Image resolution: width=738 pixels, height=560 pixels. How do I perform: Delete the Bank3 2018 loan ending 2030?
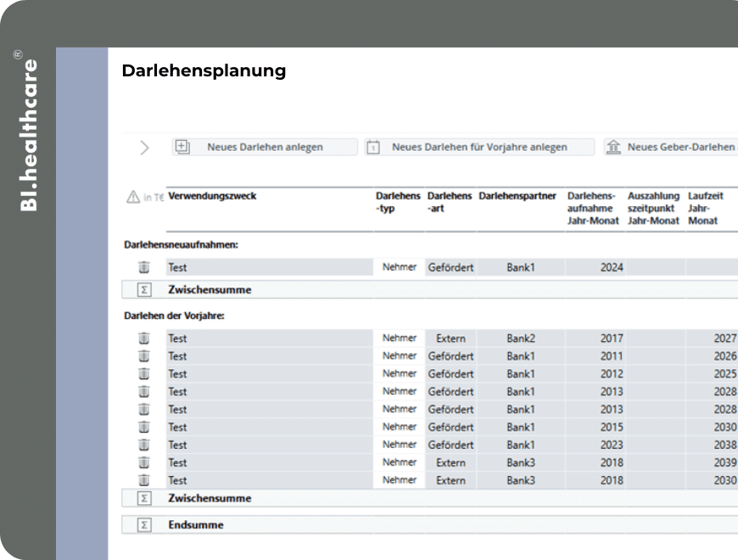click(144, 480)
